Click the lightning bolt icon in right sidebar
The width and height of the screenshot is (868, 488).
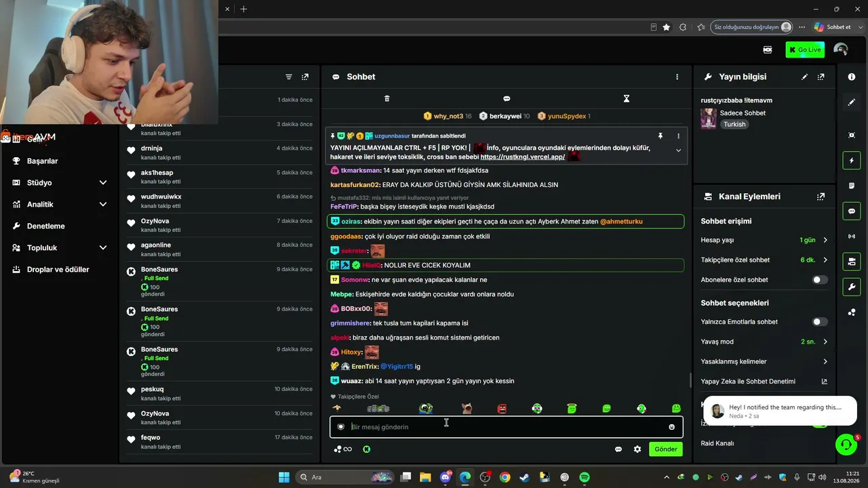(x=852, y=161)
